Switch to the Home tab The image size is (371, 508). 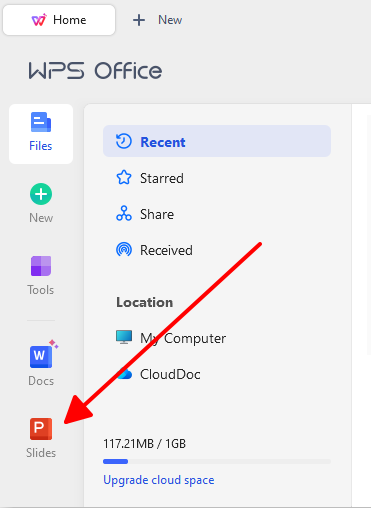point(59,20)
